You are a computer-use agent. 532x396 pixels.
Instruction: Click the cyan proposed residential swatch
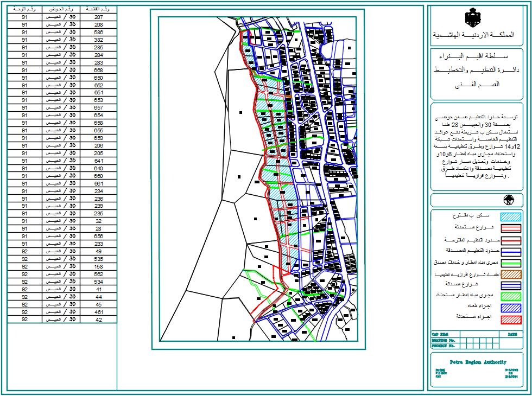pos(510,216)
